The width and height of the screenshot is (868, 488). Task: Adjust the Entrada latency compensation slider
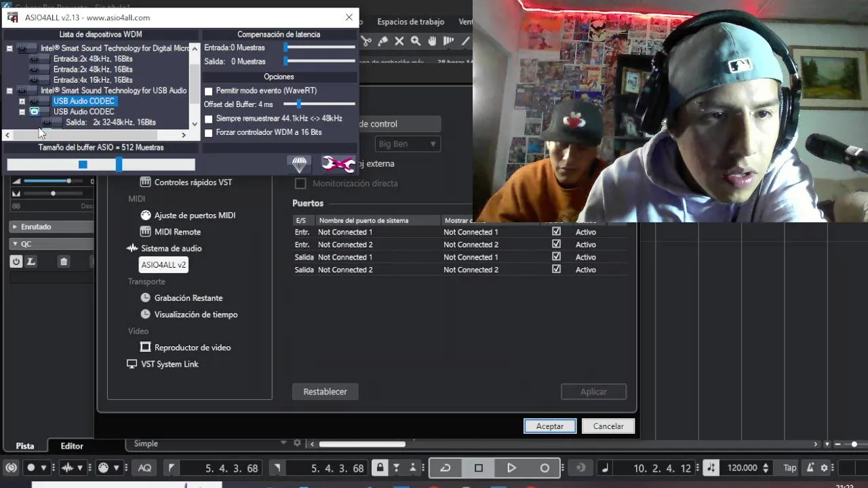point(286,47)
